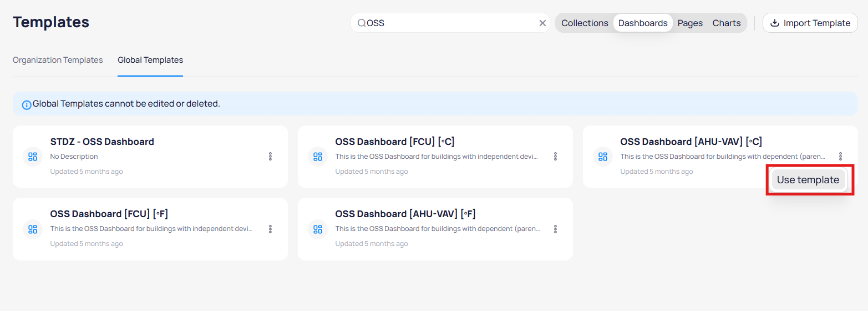Toggle options menu for OSS Dashboard [AHU-VAV] [°C]
Image resolution: width=868 pixels, height=311 pixels.
pyautogui.click(x=841, y=157)
